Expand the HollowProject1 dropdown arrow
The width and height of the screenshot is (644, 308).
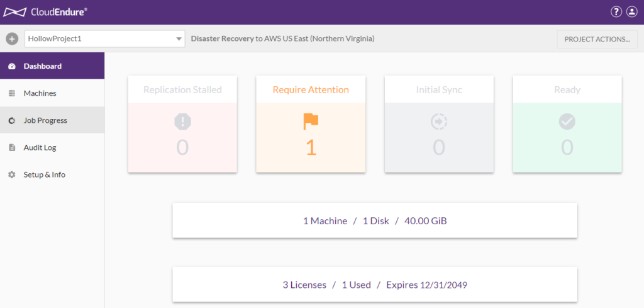tap(178, 39)
